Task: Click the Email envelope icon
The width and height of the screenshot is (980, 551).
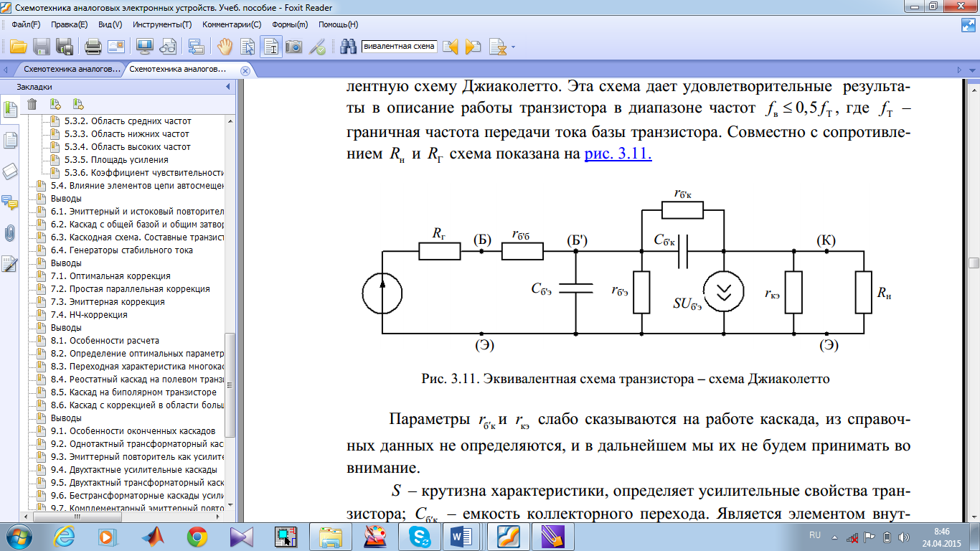Action: tap(116, 47)
